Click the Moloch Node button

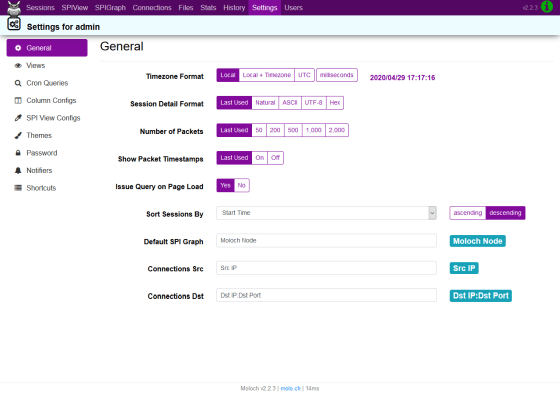(x=478, y=241)
